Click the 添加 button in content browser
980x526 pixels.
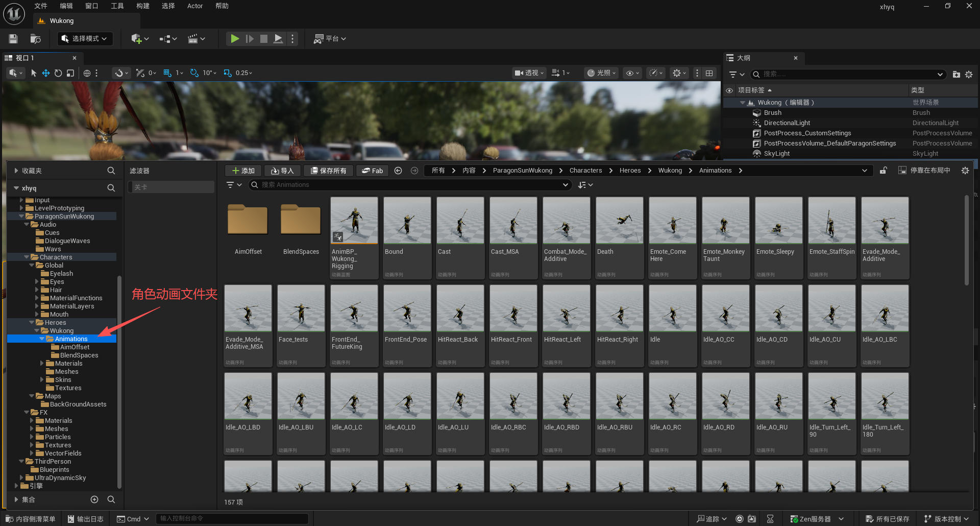click(243, 171)
